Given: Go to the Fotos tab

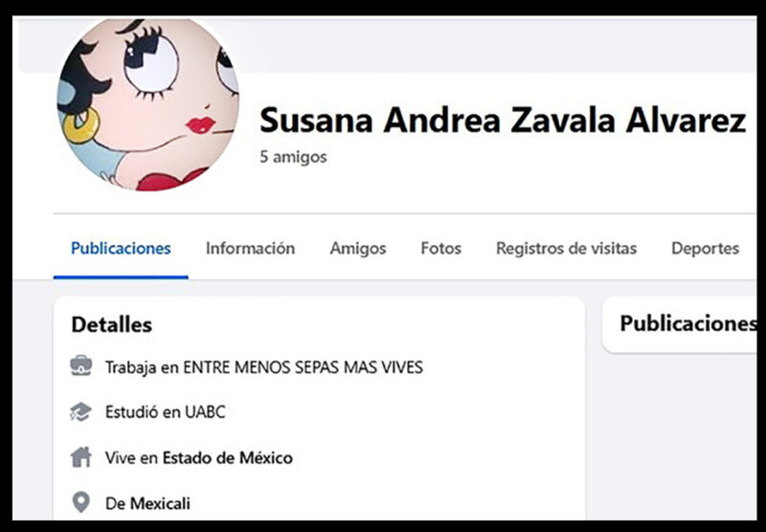Looking at the screenshot, I should [440, 249].
